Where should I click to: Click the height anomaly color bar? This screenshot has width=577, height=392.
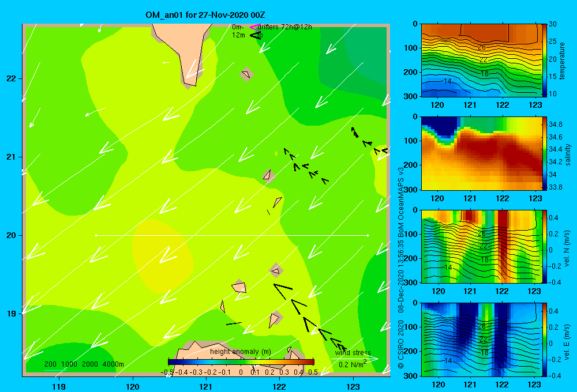tap(241, 361)
